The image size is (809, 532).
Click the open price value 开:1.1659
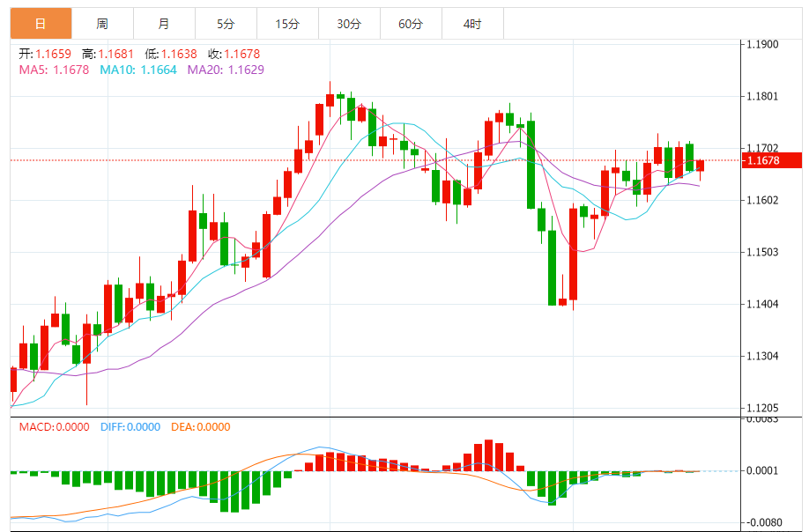coord(45,54)
